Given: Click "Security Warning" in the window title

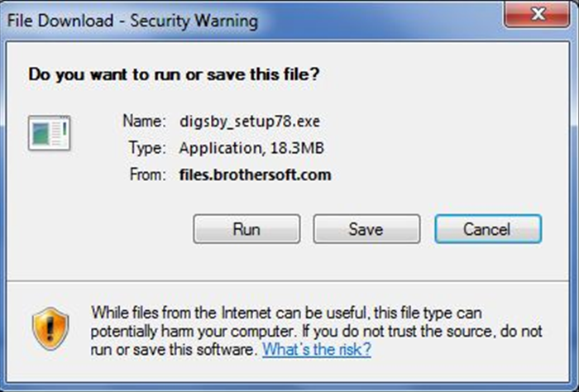Looking at the screenshot, I should tap(194, 19).
